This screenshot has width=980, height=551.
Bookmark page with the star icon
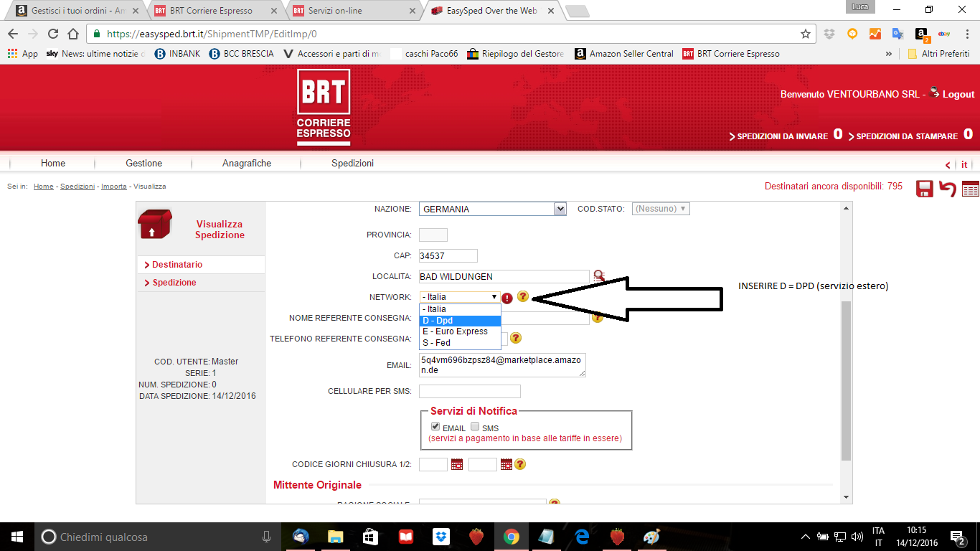[806, 34]
